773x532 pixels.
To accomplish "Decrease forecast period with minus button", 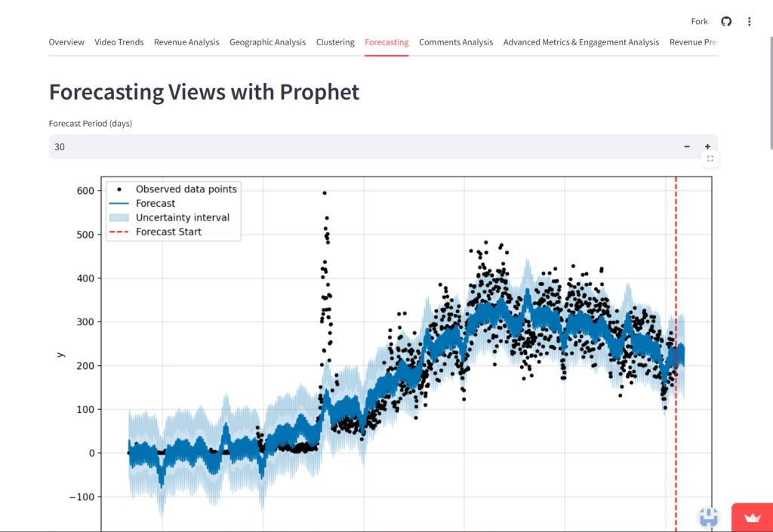I will pyautogui.click(x=686, y=146).
